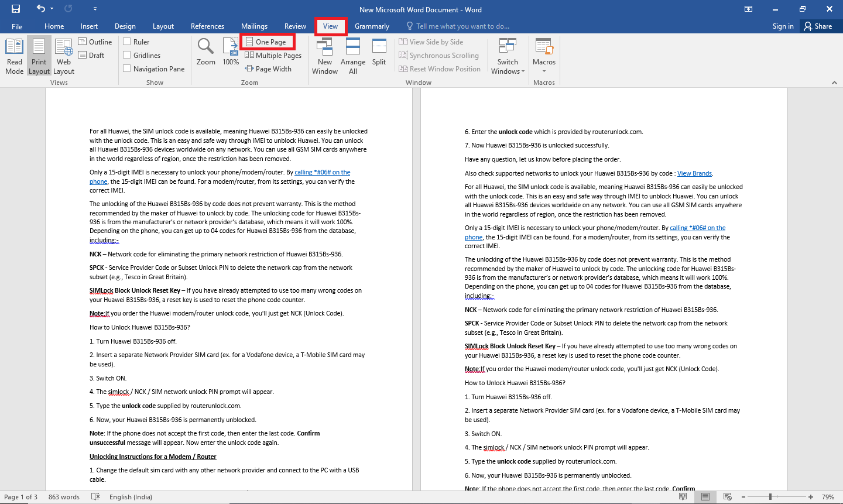Open the File menu
This screenshot has width=843, height=504.
coord(17,26)
